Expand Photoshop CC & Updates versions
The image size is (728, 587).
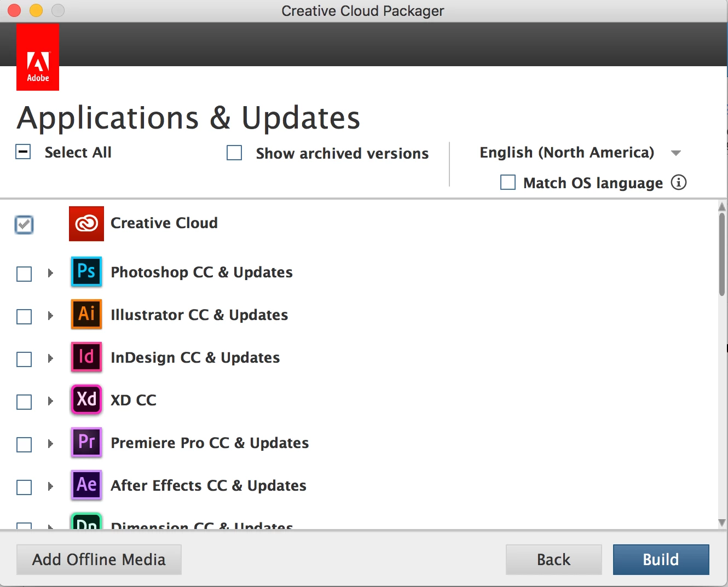(x=50, y=272)
